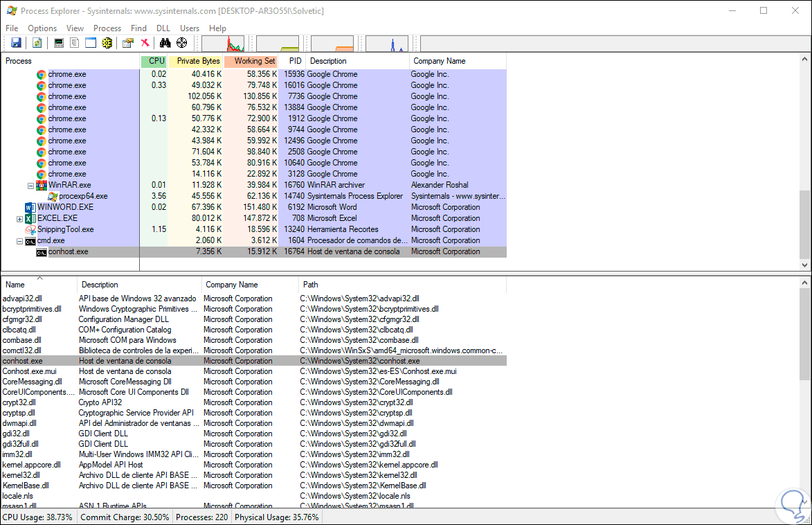Toggle the Show Process Tree icon
Image resolution: width=812 pixels, height=525 pixels.
[75, 43]
